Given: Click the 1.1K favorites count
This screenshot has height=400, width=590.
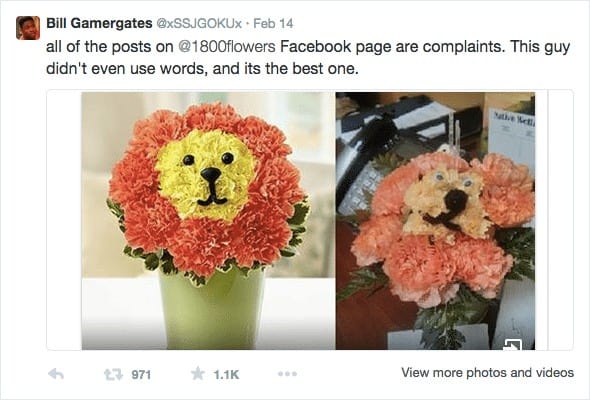Looking at the screenshot, I should pos(226,375).
